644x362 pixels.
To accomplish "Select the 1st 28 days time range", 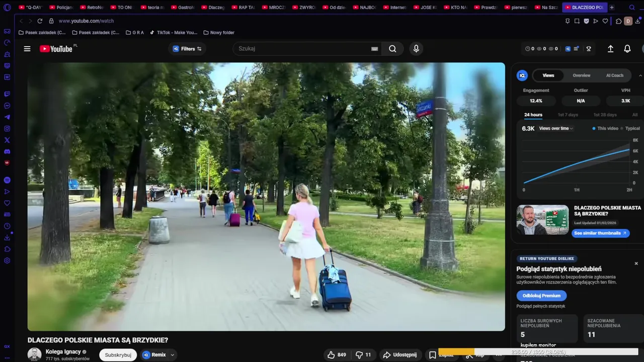I will [x=605, y=115].
